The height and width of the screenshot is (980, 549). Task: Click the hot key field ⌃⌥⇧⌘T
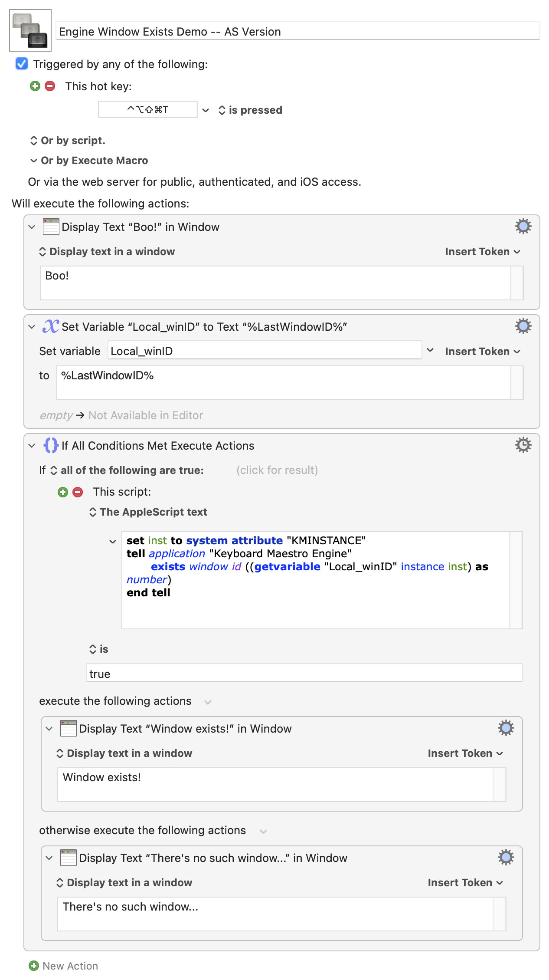(147, 109)
